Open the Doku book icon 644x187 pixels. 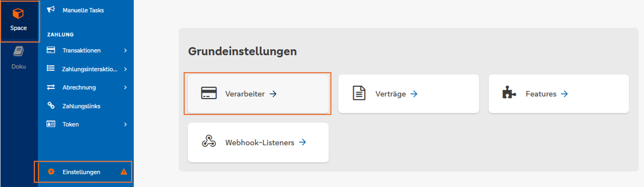(x=19, y=51)
